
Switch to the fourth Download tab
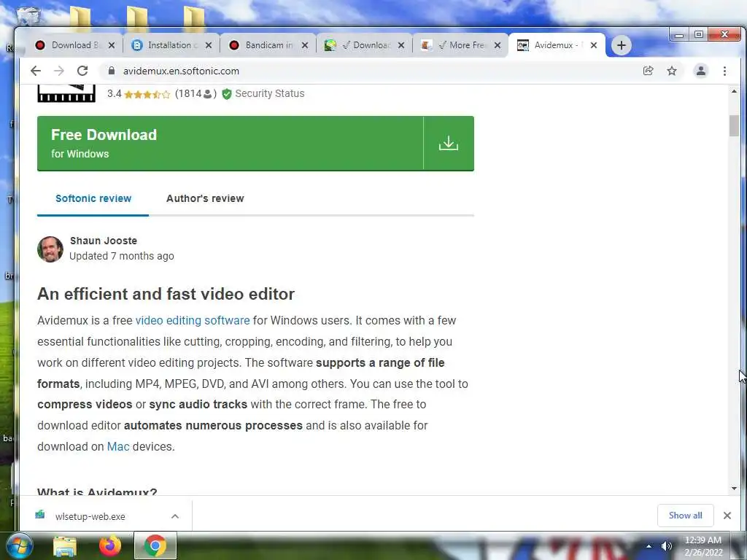365,45
